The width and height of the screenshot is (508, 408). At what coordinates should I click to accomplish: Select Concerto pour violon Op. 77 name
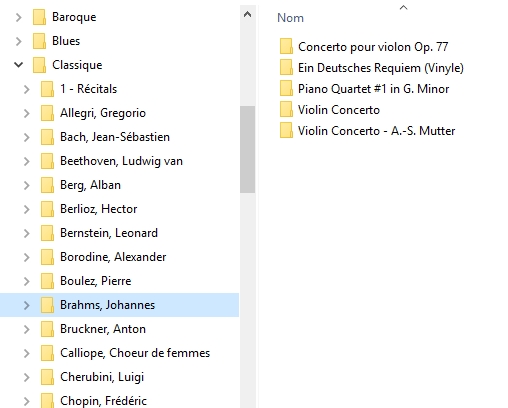coord(373,47)
